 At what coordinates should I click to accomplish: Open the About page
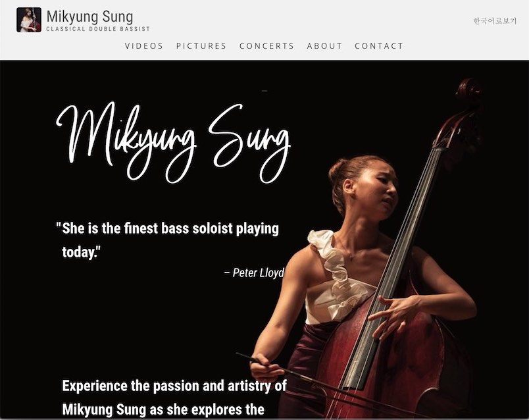tap(324, 46)
